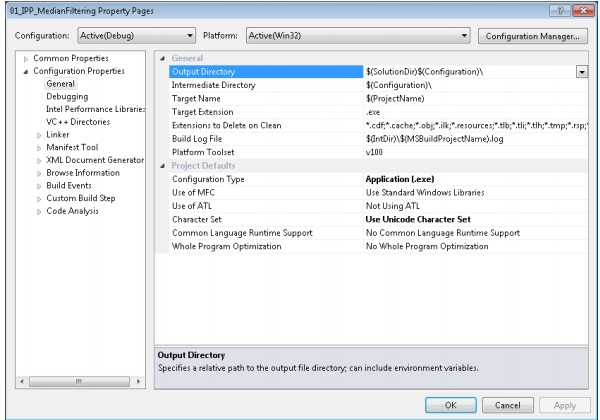Collapse the Configuration Properties tree node
The width and height of the screenshot is (600, 420).
(x=26, y=72)
